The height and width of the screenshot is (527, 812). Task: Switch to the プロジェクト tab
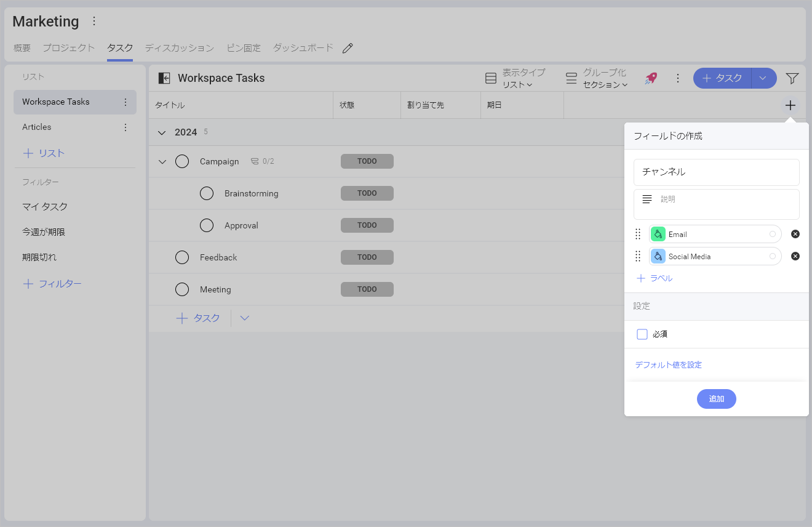(x=69, y=48)
